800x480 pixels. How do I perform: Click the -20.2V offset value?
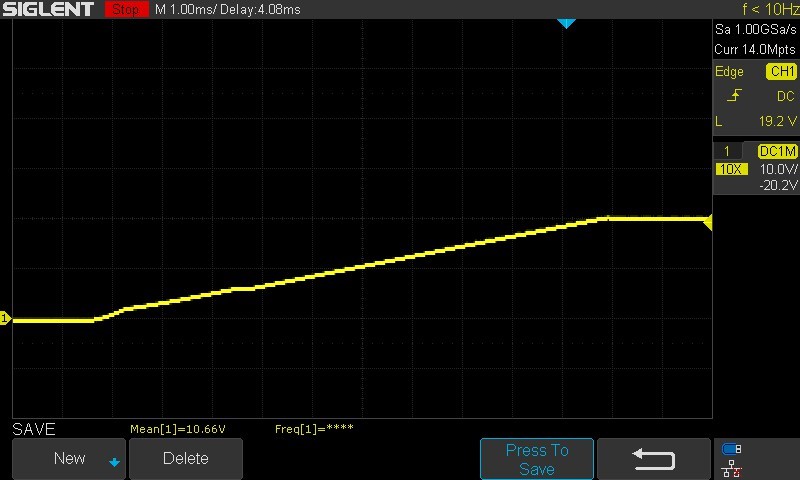(778, 185)
